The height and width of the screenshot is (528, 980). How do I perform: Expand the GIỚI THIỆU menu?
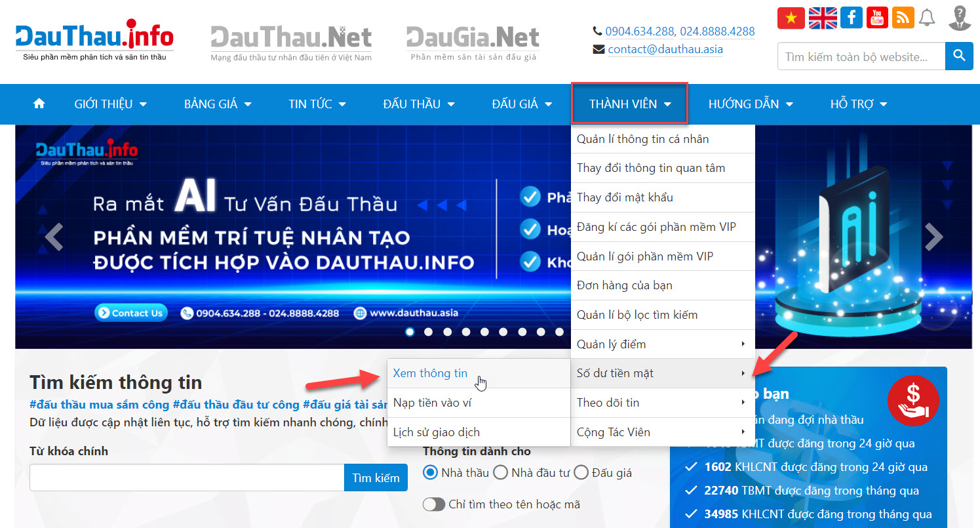110,104
